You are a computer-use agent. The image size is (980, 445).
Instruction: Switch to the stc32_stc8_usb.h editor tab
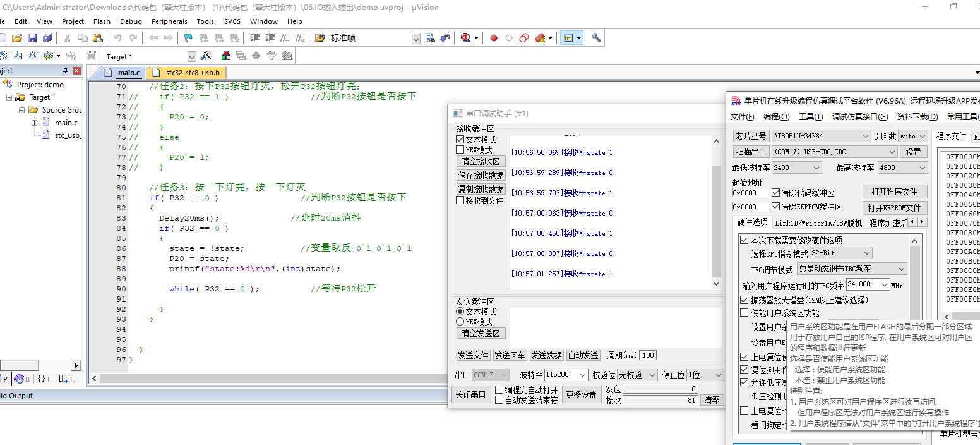(x=194, y=73)
